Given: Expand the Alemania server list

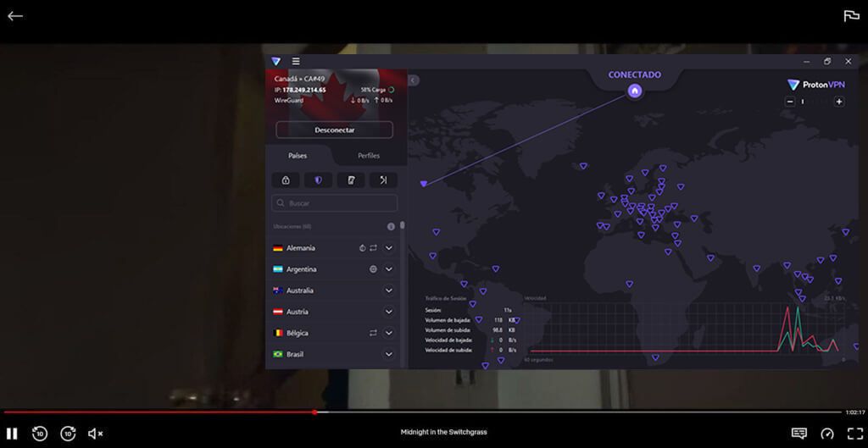Looking at the screenshot, I should [388, 248].
